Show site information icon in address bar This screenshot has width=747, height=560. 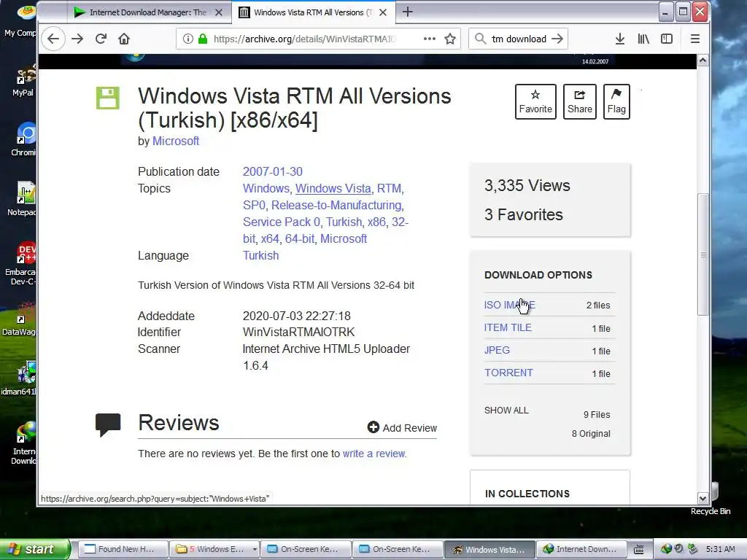[x=187, y=39]
